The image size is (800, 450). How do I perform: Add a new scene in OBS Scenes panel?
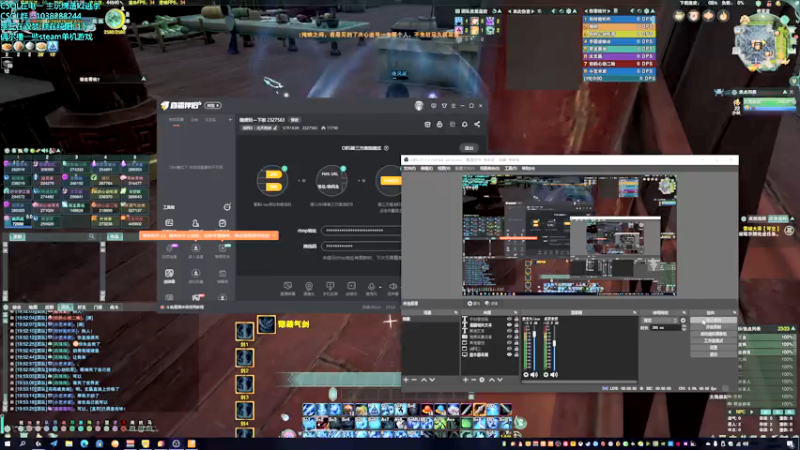(406, 380)
